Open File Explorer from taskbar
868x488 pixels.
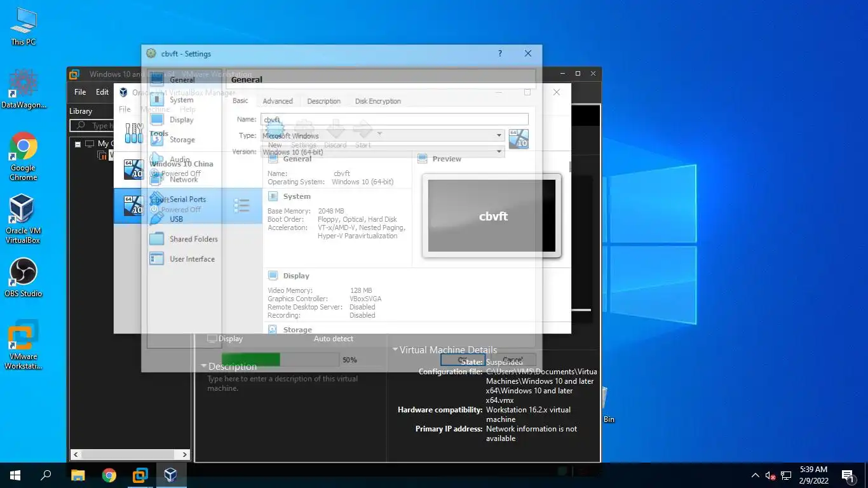click(78, 475)
